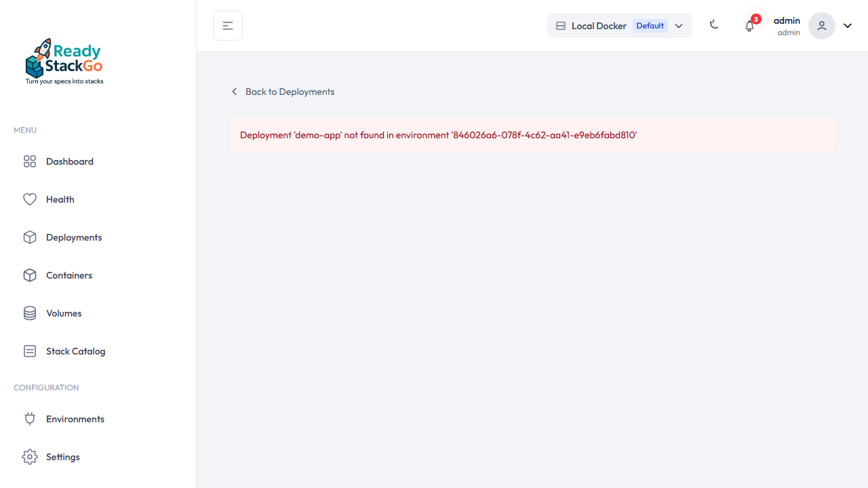The width and height of the screenshot is (868, 488).
Task: Toggle the user profile avatar menu
Action: [821, 25]
